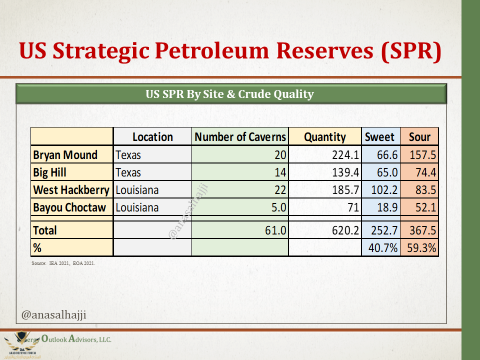This screenshot has width=480, height=360.
Task: Click the Energy Outlook Advisors eagle logo
Action: [21, 345]
